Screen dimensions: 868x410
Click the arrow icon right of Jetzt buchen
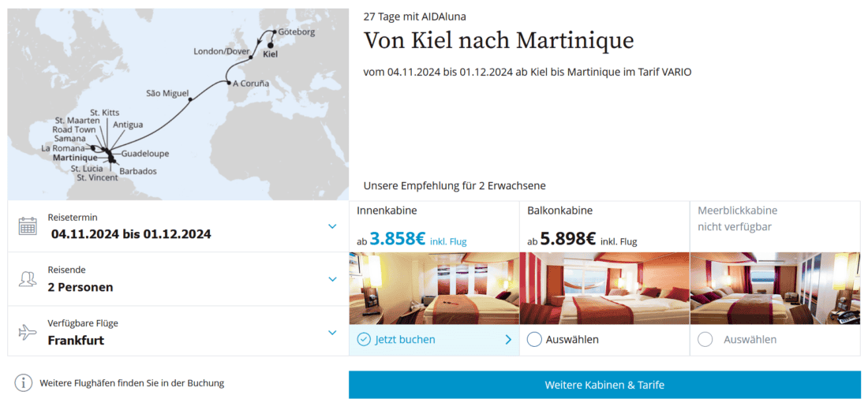click(507, 340)
